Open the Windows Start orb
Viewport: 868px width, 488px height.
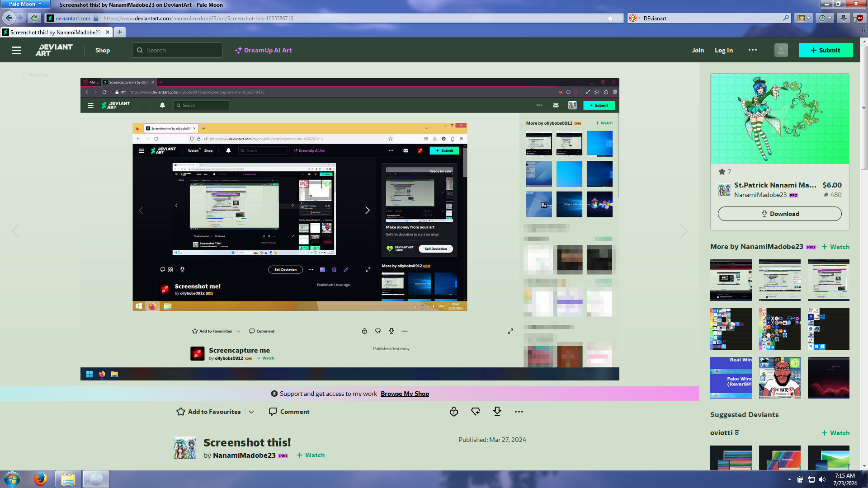(x=12, y=479)
